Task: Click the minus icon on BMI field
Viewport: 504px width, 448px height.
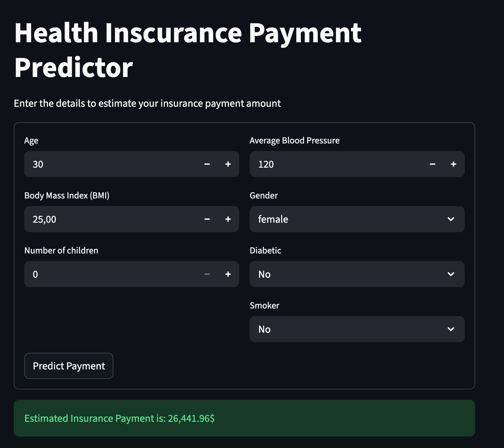Action: tap(207, 219)
